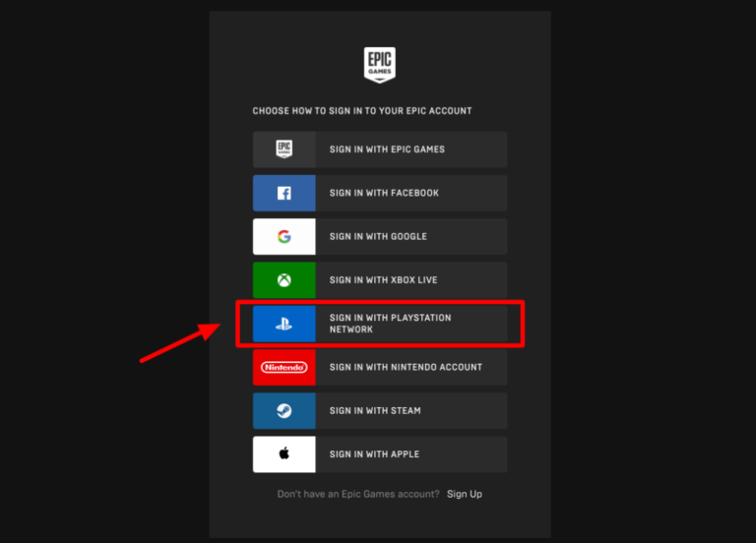
Task: Click "Don't have an Epic Games account?" text
Action: (358, 494)
